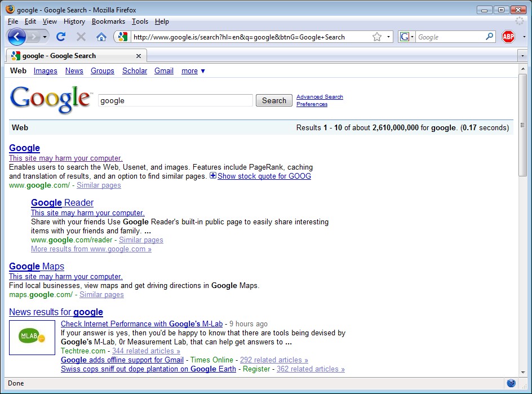Click the URL address bar field
The image size is (532, 394).
pos(251,37)
